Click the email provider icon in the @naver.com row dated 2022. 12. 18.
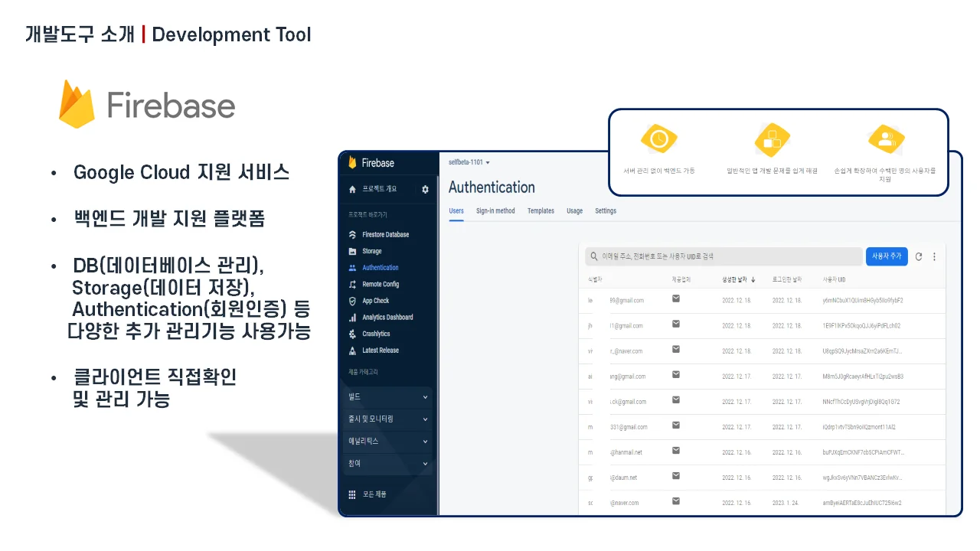 pyautogui.click(x=676, y=350)
